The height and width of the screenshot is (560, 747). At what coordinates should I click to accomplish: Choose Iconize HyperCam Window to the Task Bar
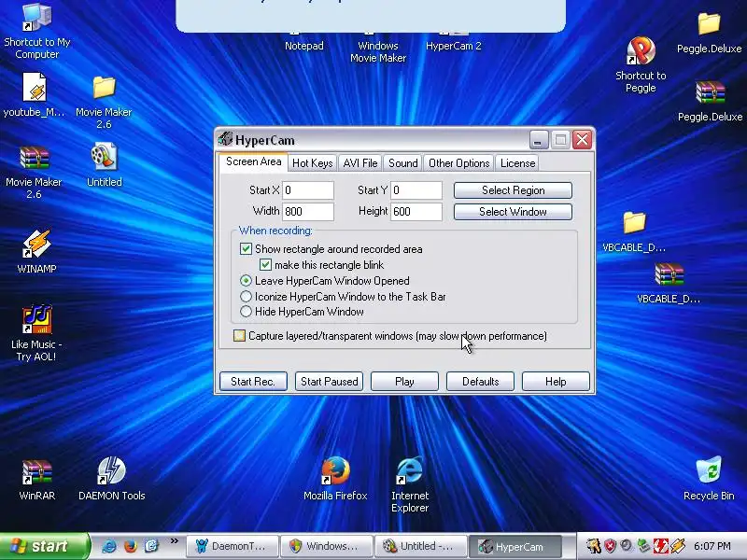tap(246, 296)
